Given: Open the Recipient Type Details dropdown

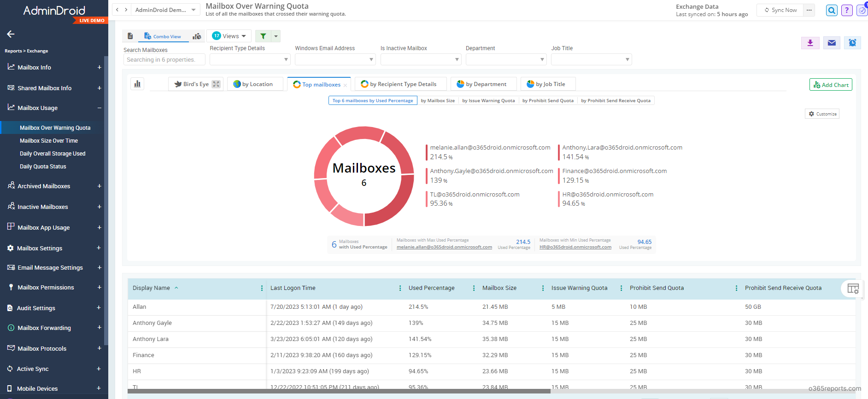Looking at the screenshot, I should [x=249, y=59].
